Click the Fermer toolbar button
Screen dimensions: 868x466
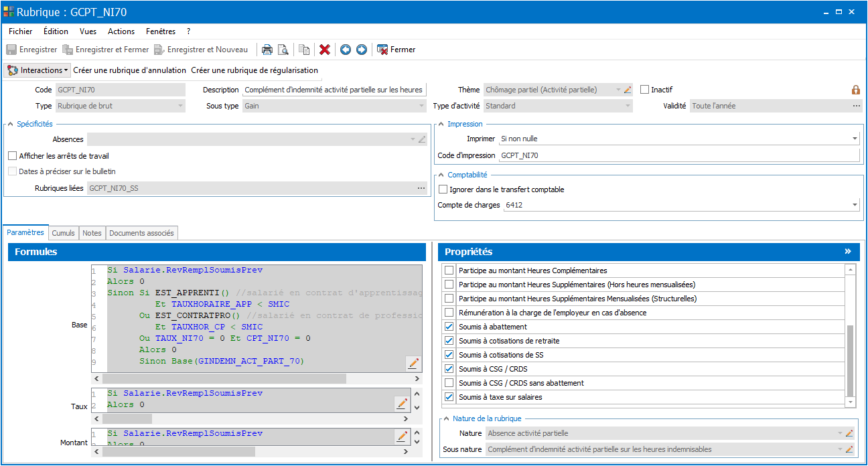(396, 50)
